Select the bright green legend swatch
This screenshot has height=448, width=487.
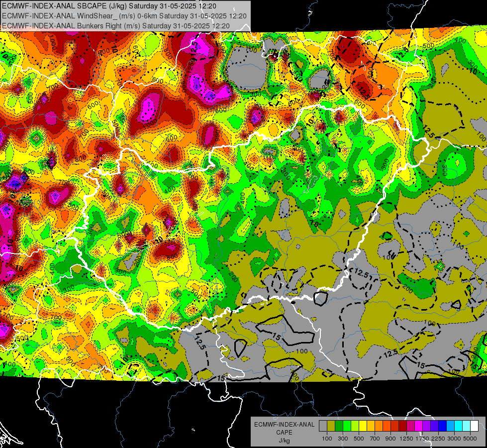347,426
